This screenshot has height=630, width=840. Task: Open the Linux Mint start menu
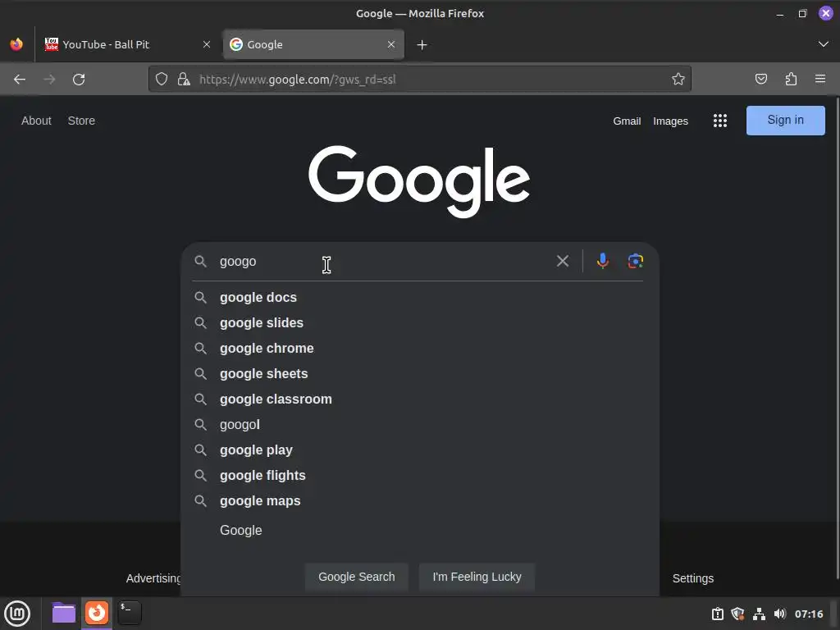(x=17, y=614)
